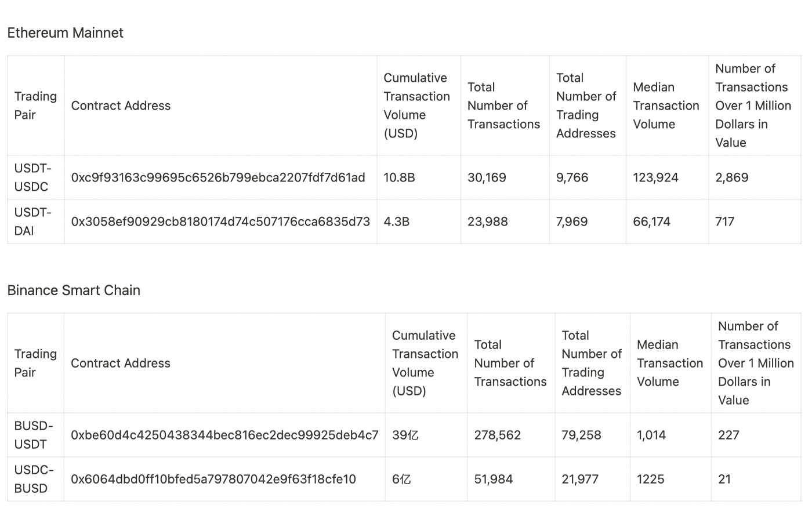812x523 pixels.
Task: Click the 4.3B cumulative volume cell
Action: (x=396, y=221)
